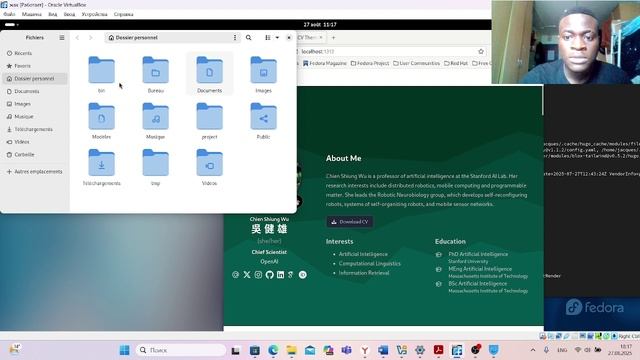Click the Artificial Intelligence interest text
The image size is (640, 360).
click(x=363, y=254)
